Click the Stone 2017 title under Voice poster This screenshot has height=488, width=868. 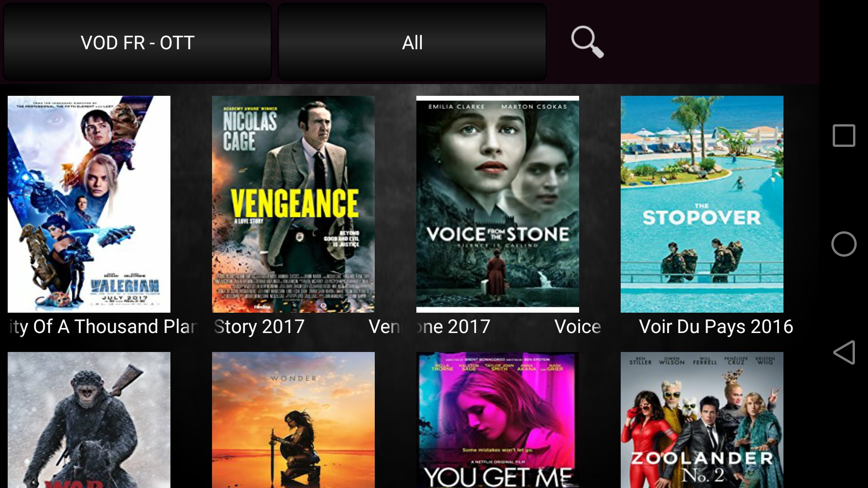click(x=453, y=327)
